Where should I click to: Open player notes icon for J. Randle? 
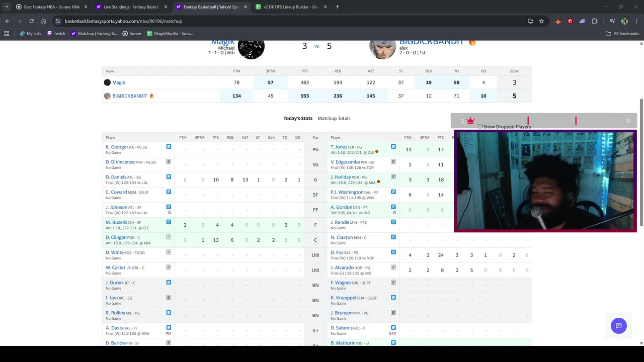[393, 222]
